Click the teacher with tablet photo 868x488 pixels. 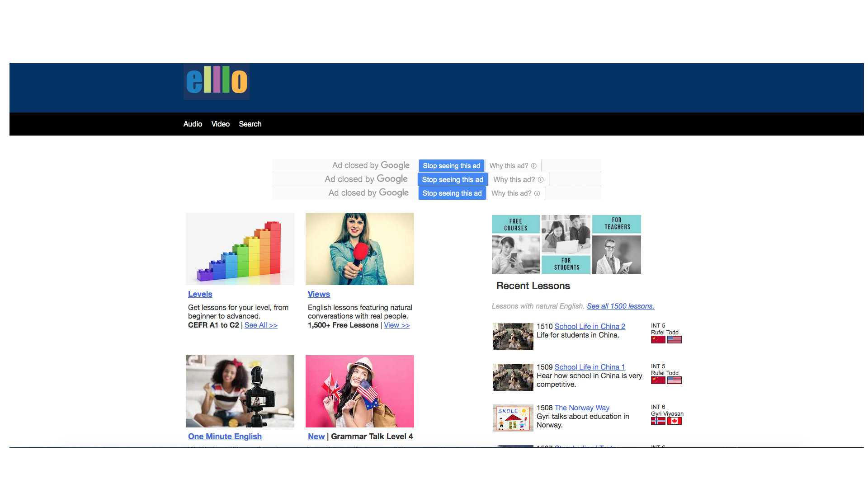617,254
